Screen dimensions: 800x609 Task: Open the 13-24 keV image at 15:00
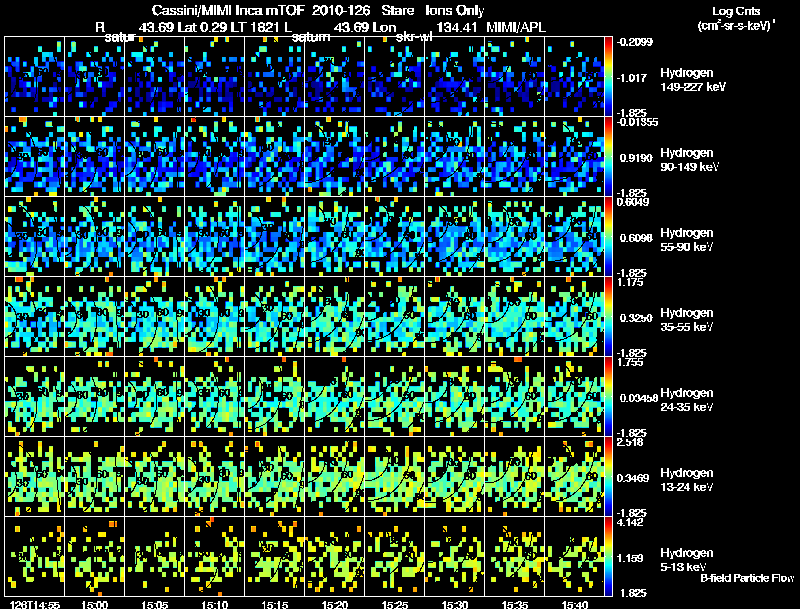point(94,477)
